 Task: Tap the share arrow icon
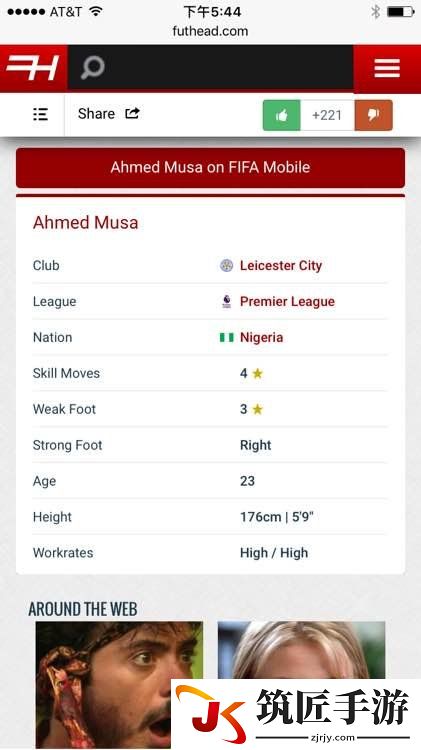point(132,113)
